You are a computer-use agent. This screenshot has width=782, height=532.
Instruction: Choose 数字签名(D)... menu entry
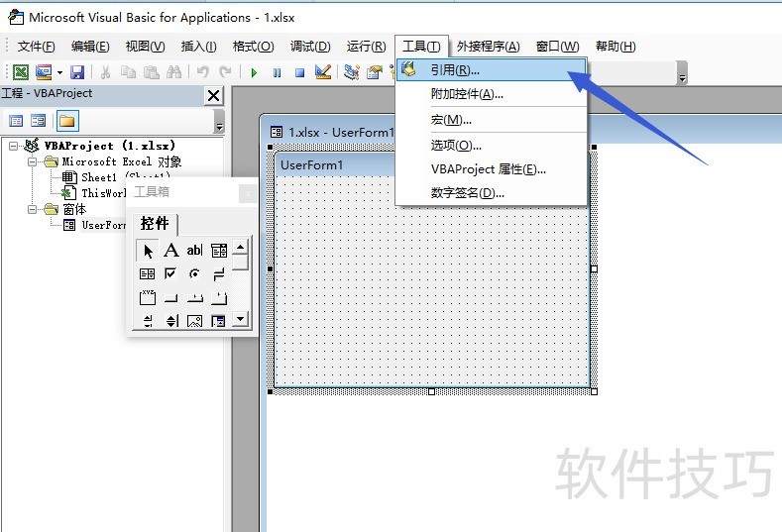(492, 193)
